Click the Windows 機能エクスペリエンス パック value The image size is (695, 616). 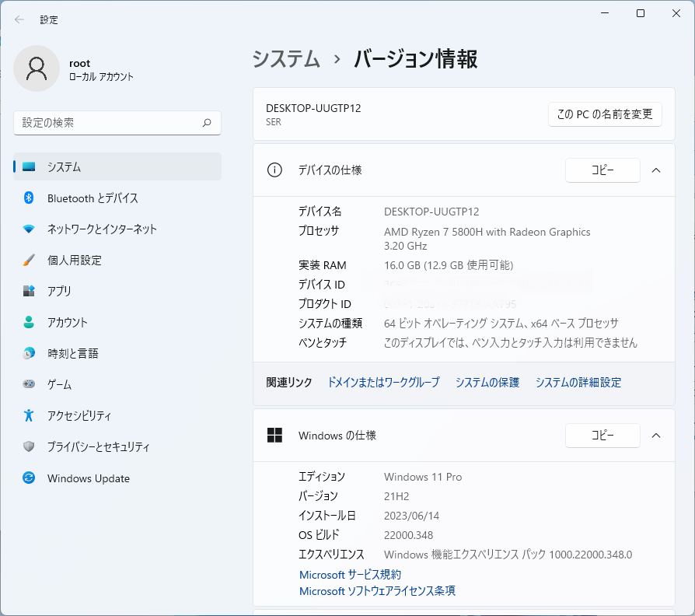point(508,555)
